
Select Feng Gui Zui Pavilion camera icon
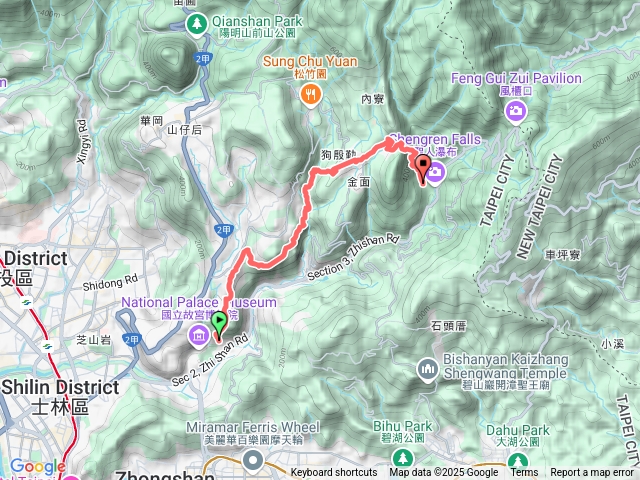(x=516, y=111)
